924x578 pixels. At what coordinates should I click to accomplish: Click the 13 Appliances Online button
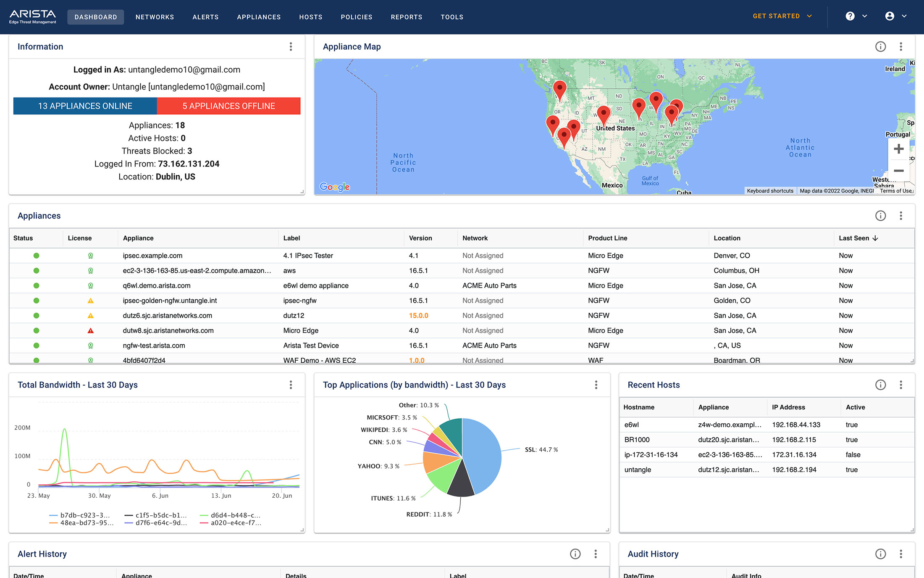pos(85,106)
